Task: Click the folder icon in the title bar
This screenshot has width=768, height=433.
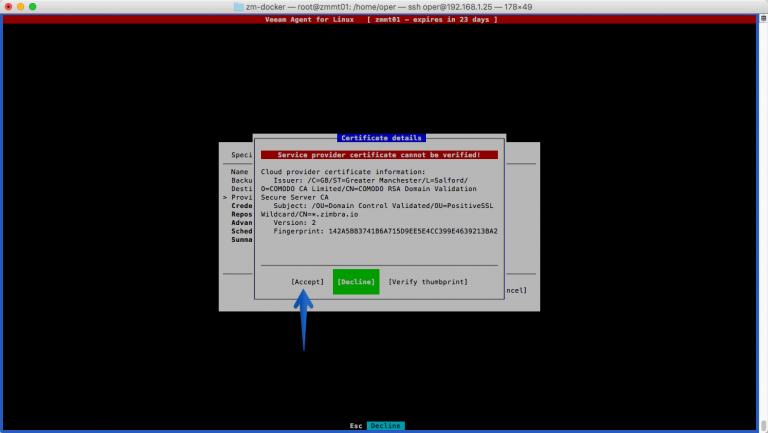Action: pyautogui.click(x=239, y=7)
